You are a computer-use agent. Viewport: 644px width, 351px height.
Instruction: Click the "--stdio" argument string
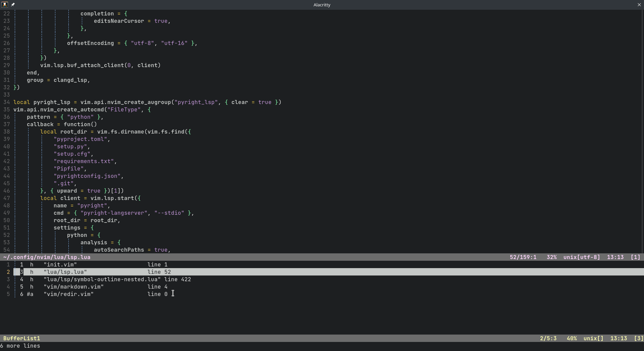[x=169, y=213]
